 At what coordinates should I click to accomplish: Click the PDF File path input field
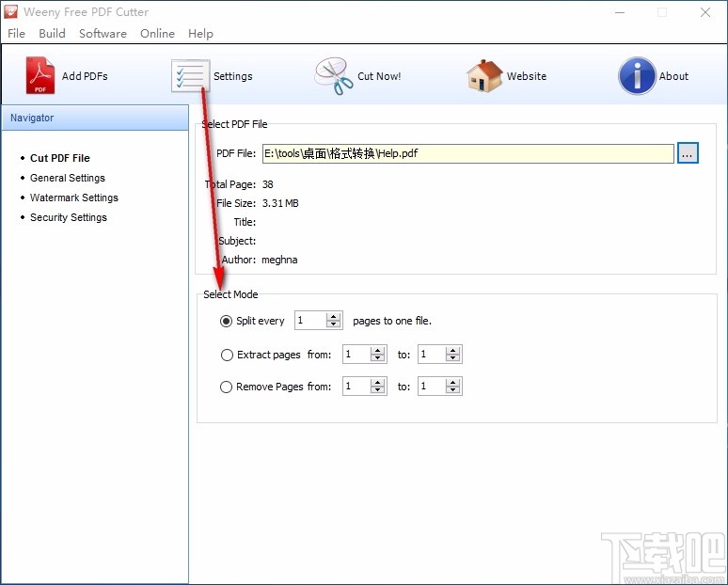click(x=468, y=153)
